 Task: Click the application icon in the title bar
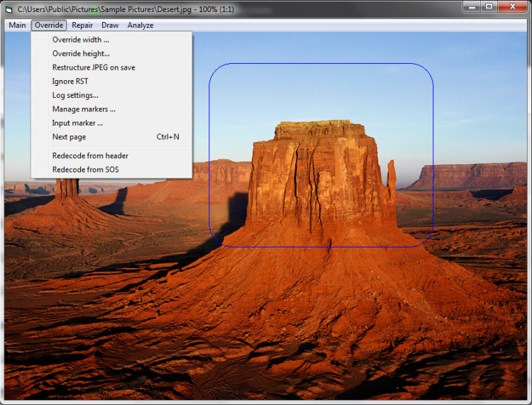[9, 8]
